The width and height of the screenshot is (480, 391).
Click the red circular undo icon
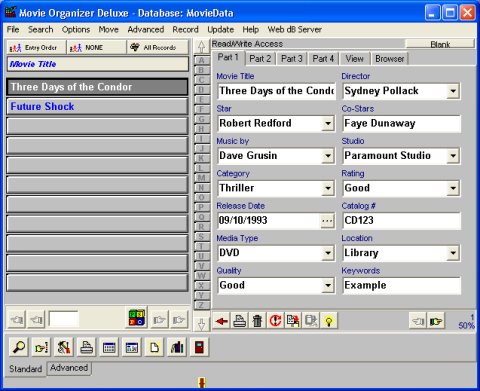tap(275, 321)
